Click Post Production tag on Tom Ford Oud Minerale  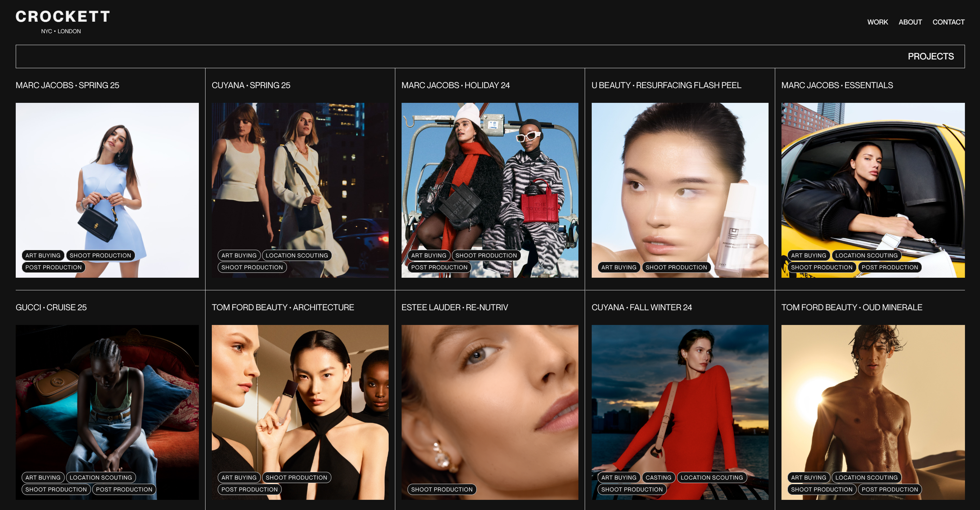(x=890, y=489)
